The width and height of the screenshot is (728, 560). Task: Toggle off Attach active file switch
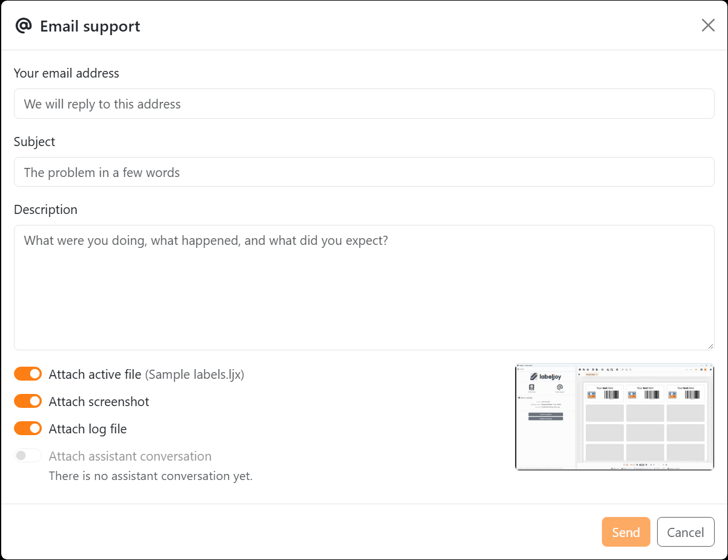pyautogui.click(x=28, y=374)
